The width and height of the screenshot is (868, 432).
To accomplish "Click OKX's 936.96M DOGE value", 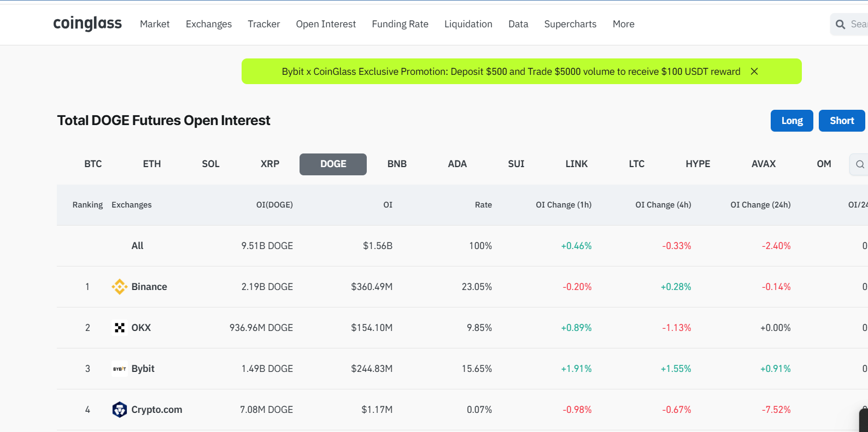I will pyautogui.click(x=261, y=328).
